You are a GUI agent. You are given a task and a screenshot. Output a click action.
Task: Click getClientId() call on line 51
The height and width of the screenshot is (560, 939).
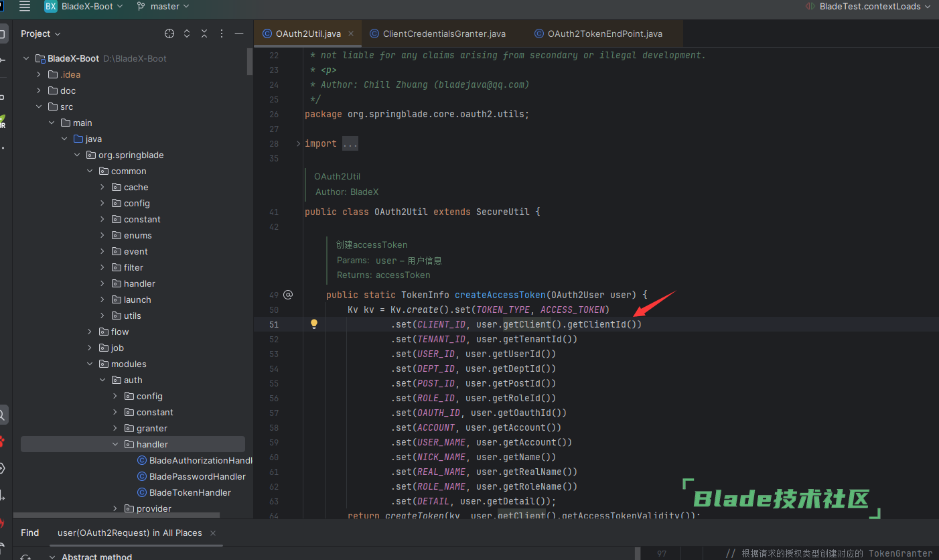(x=602, y=324)
